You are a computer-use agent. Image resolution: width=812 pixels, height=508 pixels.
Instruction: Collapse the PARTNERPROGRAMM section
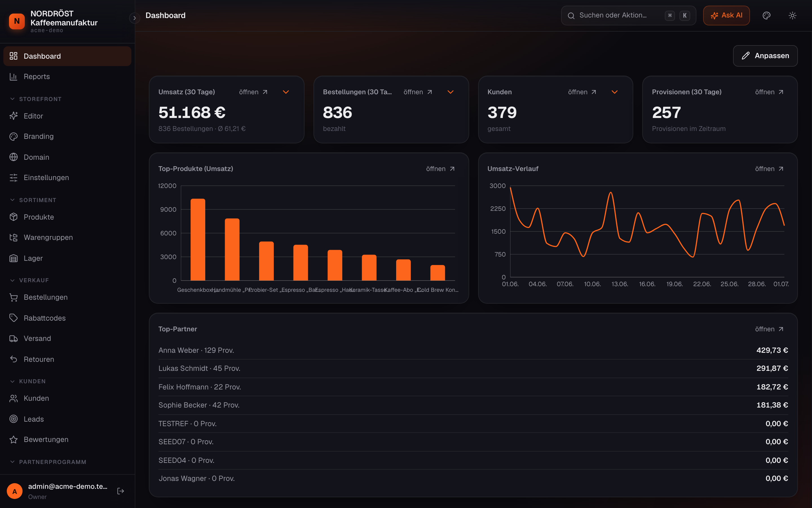point(48,462)
